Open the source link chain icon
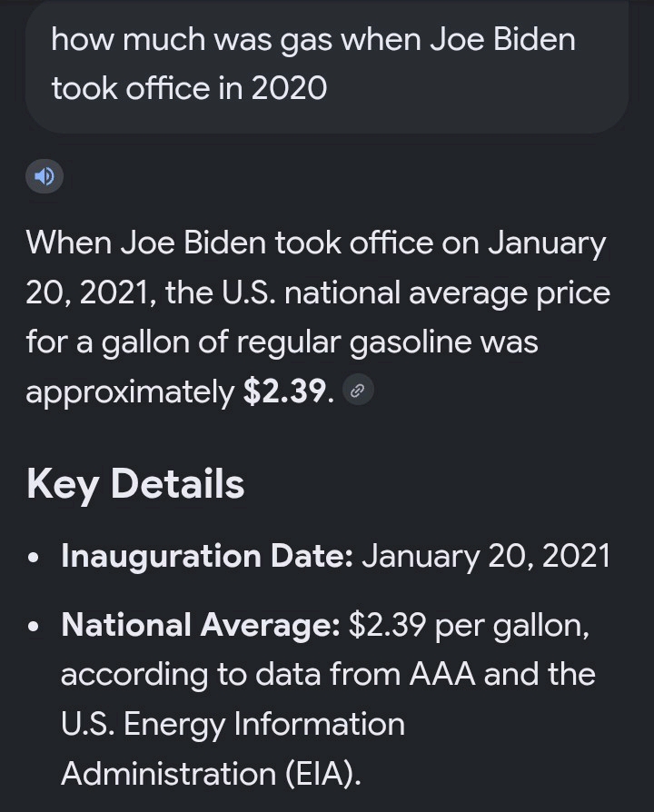The width and height of the screenshot is (654, 812). point(358,391)
